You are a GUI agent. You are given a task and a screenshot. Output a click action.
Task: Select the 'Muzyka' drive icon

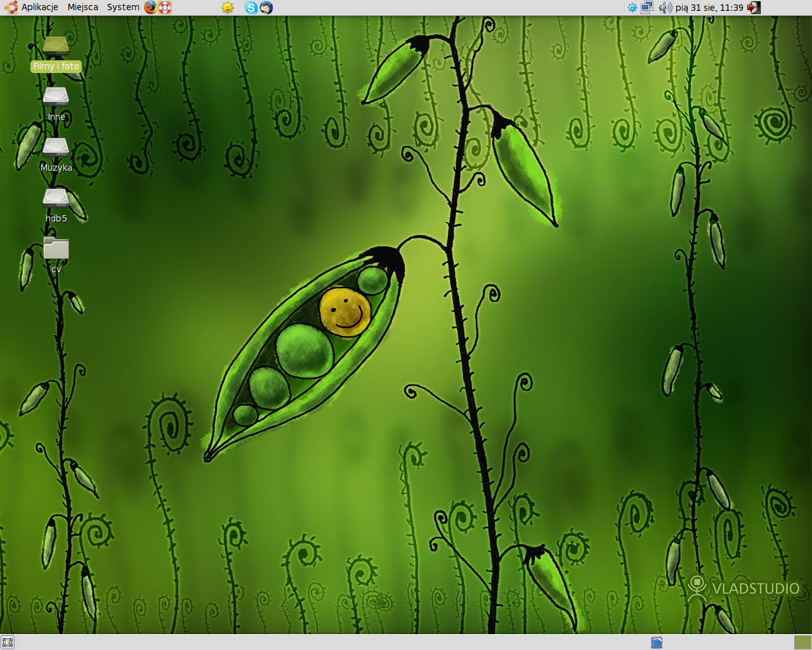click(x=56, y=148)
